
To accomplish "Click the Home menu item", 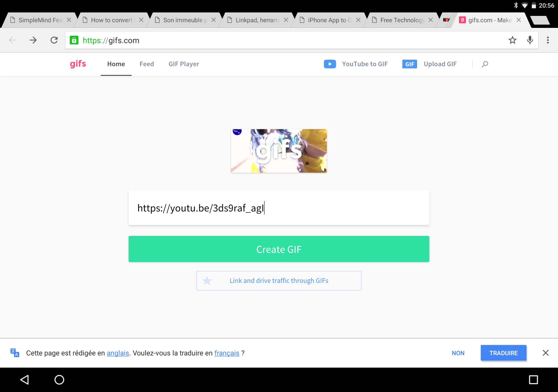I will point(116,64).
